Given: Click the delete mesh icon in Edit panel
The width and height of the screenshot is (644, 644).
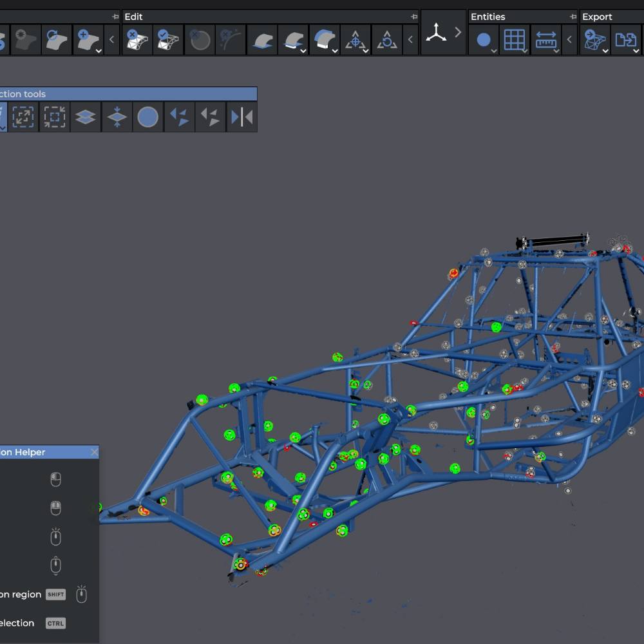Looking at the screenshot, I should [137, 40].
